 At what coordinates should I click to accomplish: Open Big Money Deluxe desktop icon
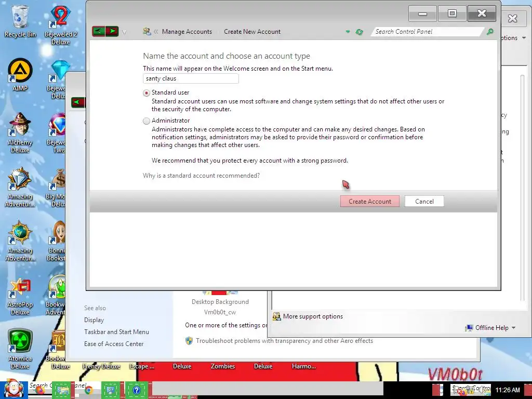pos(56,187)
